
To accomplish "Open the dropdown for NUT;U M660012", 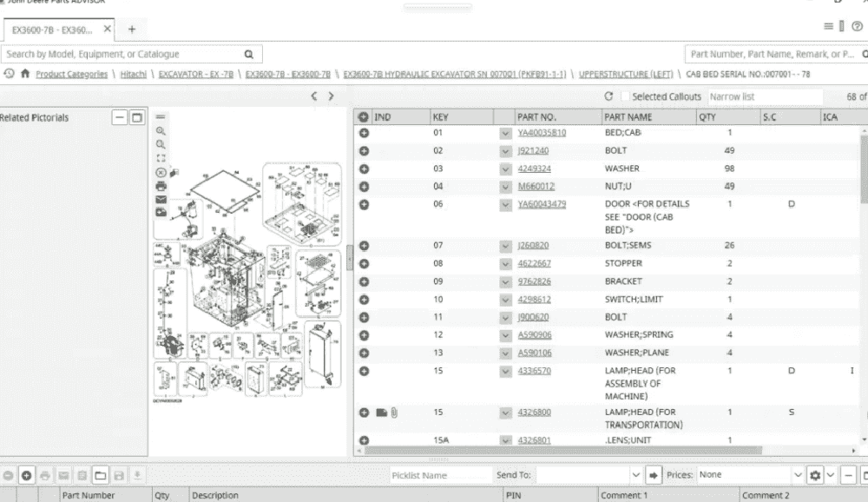I will 505,187.
